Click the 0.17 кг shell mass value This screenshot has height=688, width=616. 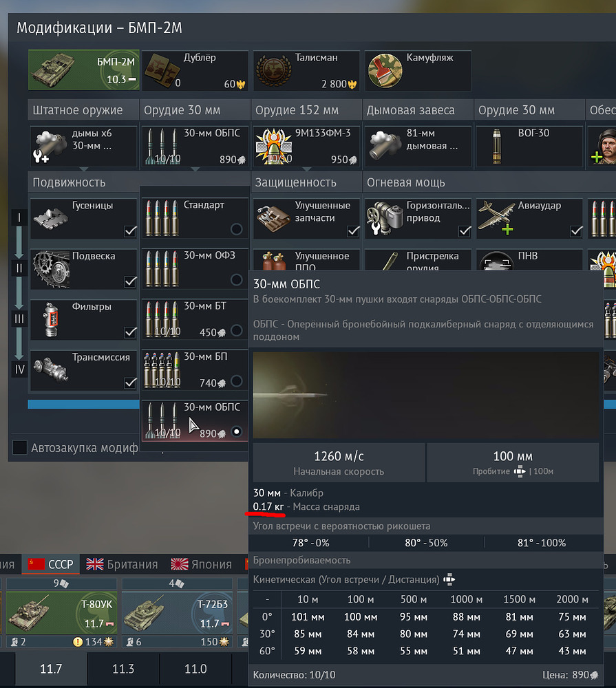[268, 507]
